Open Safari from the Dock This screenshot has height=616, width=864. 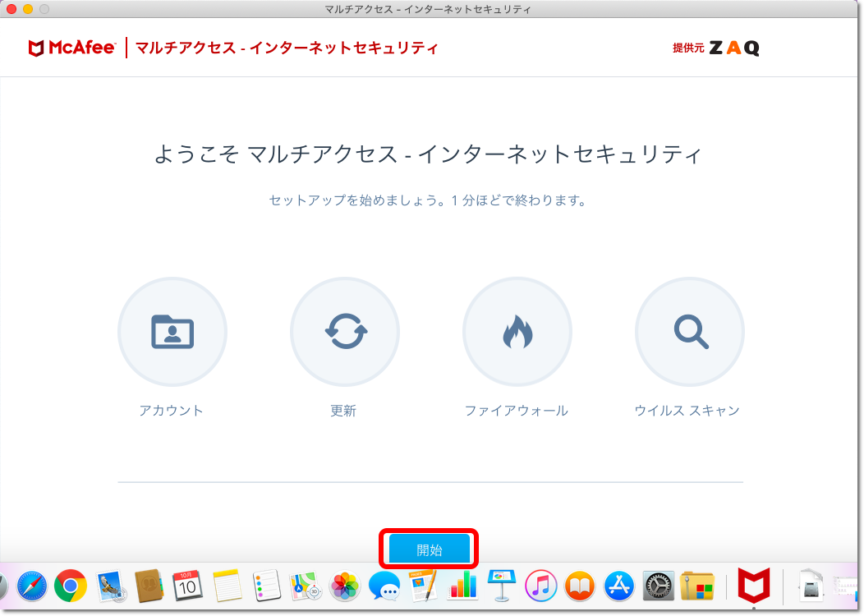[32, 586]
